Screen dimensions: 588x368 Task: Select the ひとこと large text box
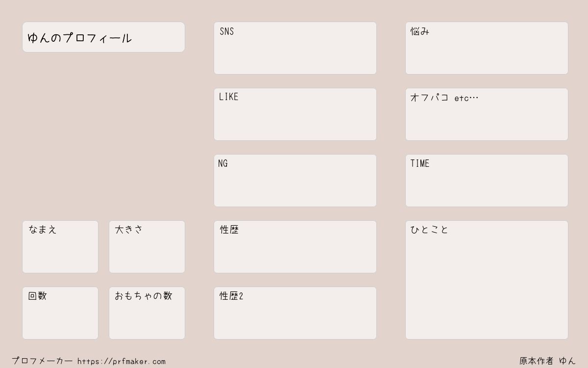coord(487,280)
